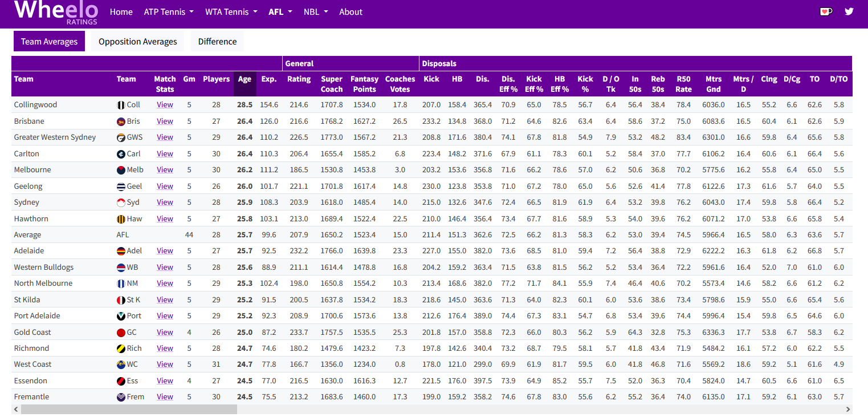This screenshot has height=417, width=868.
Task: Click the scrollbar right arrow
Action: 848,409
